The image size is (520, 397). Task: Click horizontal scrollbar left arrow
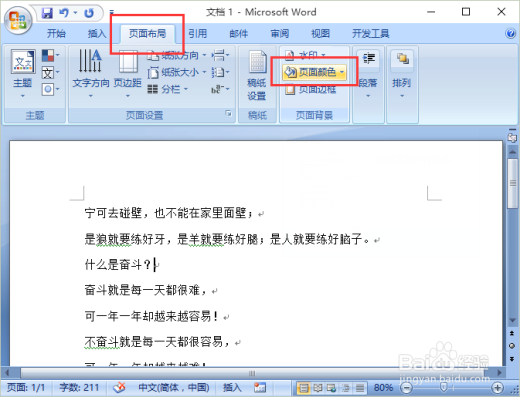point(7,372)
